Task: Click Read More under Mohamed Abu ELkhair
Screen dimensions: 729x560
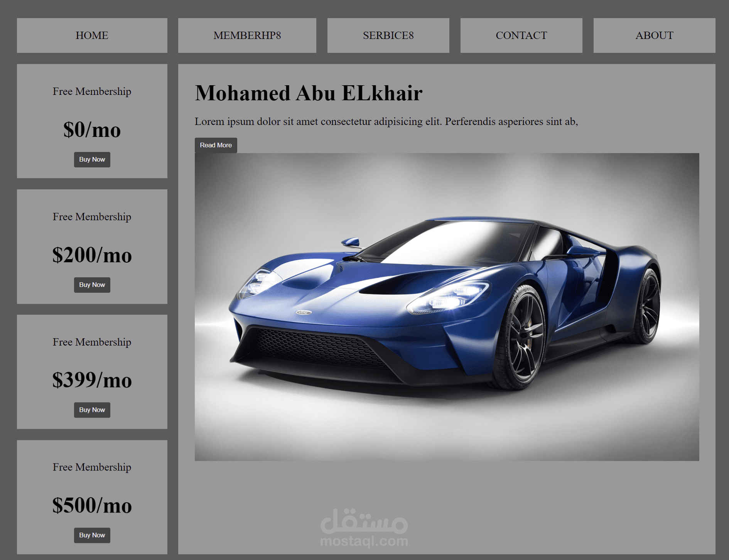Action: 216,145
